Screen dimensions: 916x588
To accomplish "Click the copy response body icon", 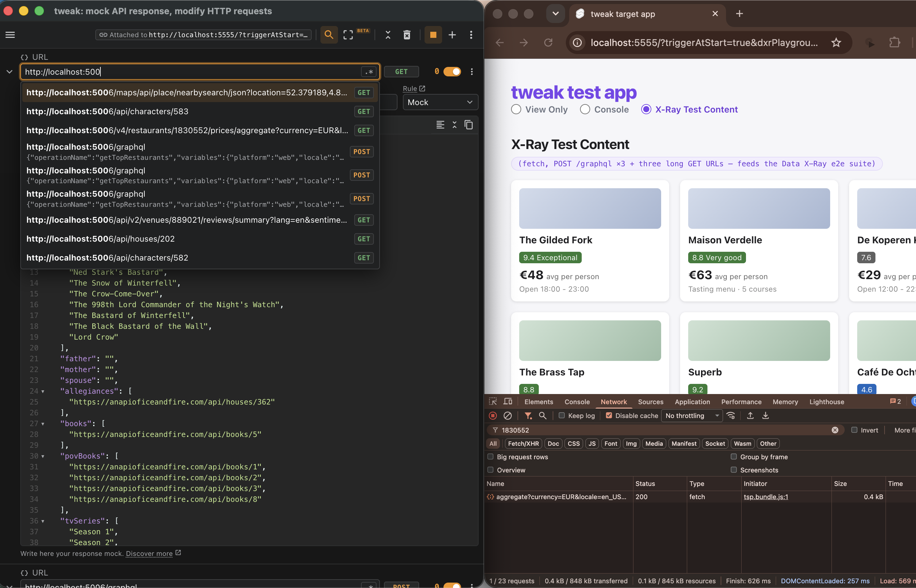I will [468, 125].
